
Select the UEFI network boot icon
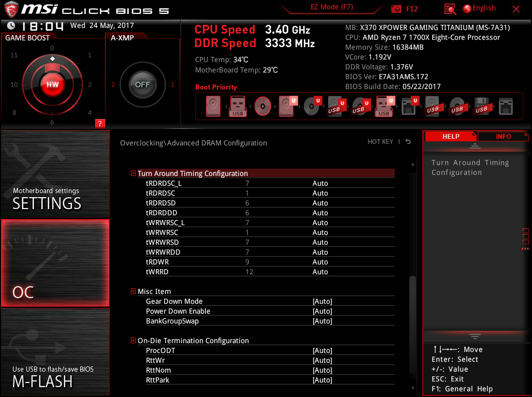(x=409, y=106)
